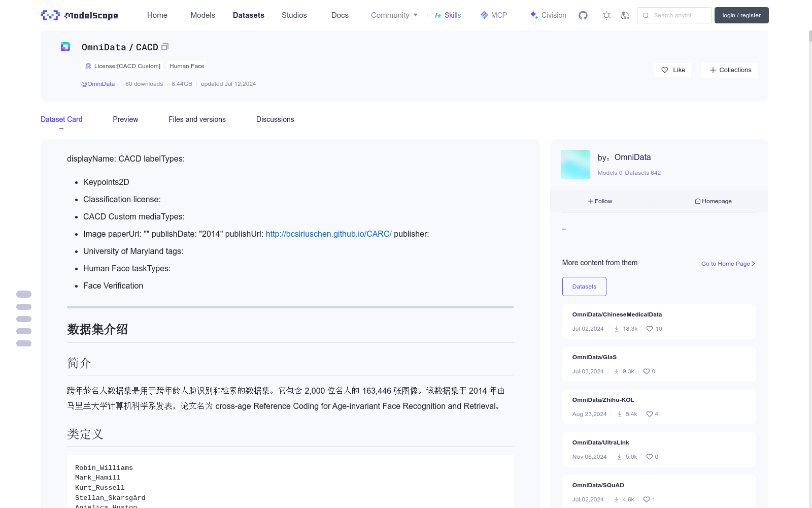The width and height of the screenshot is (812, 508).
Task: Click download icon on SQuAD card
Action: (617, 499)
